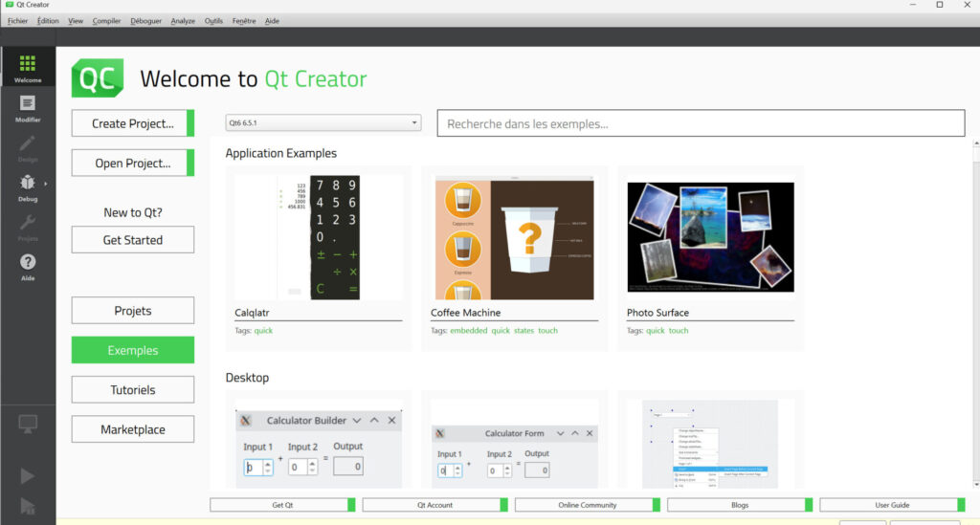The image size is (980, 525).
Task: Switch to Design mode
Action: [28, 148]
